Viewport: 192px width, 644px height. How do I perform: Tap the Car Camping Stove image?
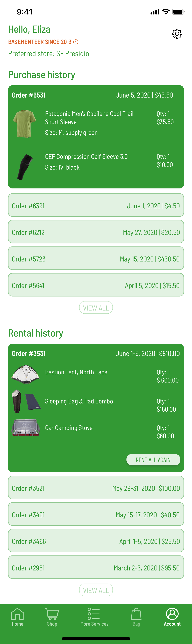tap(26, 427)
